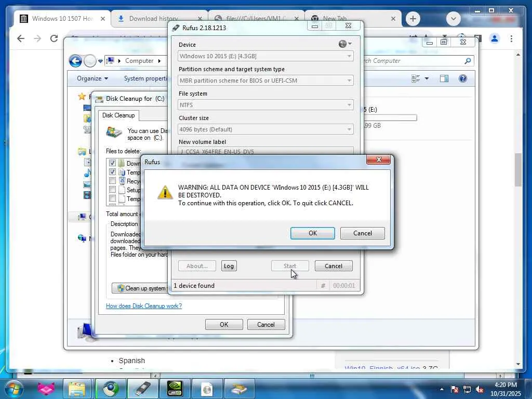Image resolution: width=532 pixels, height=399 pixels.
Task: Click the Videos film icon in Explorer sidebar
Action: [x=87, y=195]
